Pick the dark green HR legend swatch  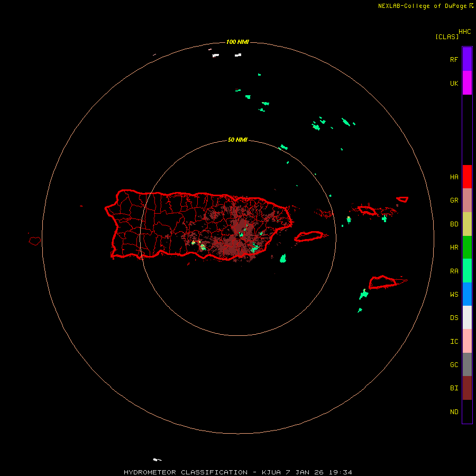click(467, 248)
